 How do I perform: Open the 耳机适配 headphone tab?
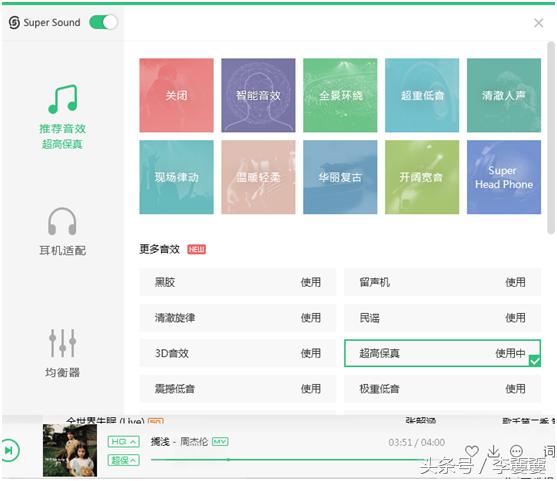[63, 232]
